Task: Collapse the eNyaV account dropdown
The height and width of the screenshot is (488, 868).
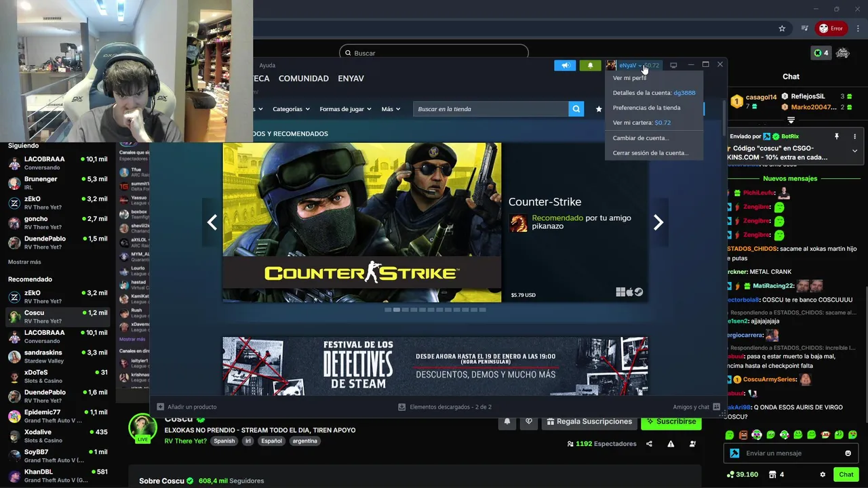Action: tap(639, 66)
